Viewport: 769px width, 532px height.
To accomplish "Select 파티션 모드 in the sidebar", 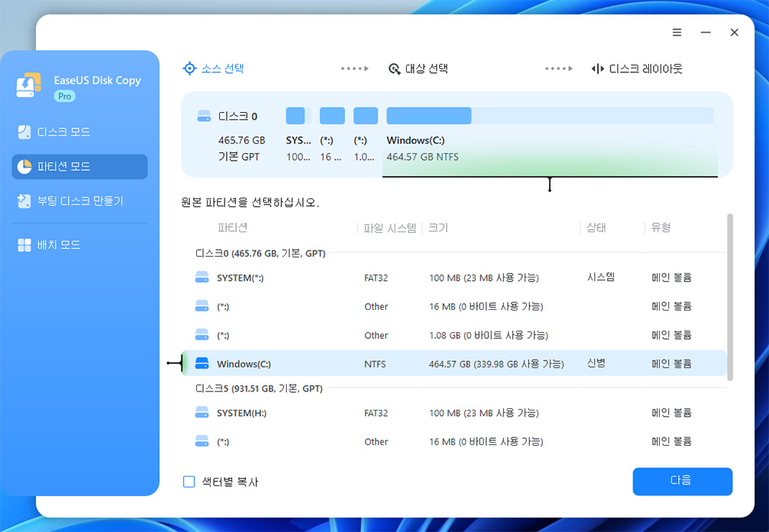I will pyautogui.click(x=79, y=167).
